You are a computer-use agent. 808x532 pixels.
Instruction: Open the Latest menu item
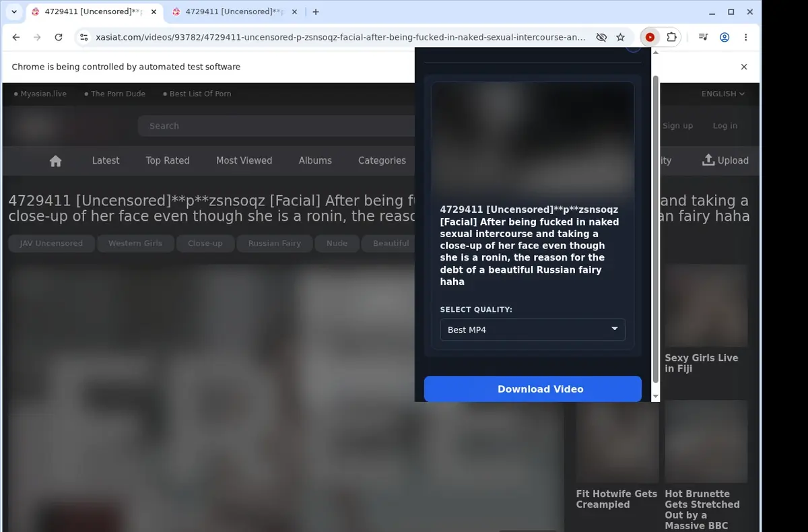tap(106, 160)
